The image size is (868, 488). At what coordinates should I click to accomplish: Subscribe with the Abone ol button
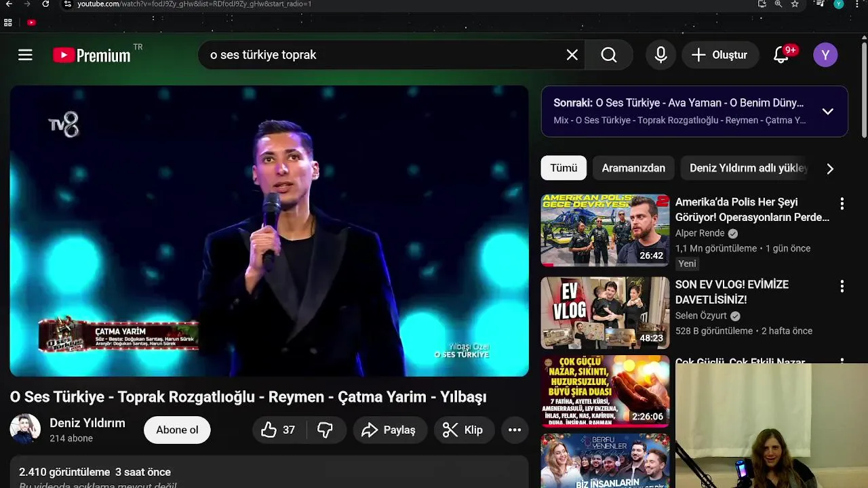[x=177, y=430]
